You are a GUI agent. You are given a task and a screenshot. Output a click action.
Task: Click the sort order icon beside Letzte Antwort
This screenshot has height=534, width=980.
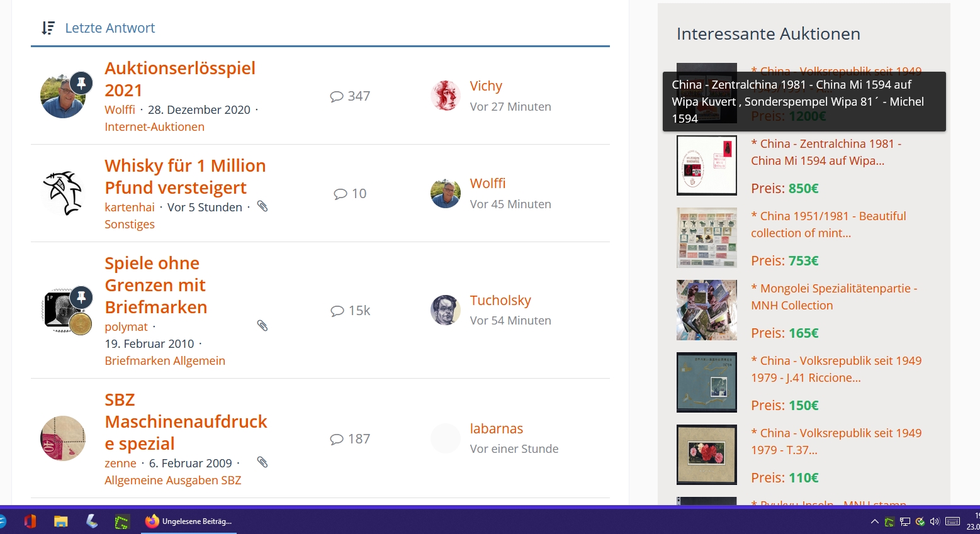[48, 28]
